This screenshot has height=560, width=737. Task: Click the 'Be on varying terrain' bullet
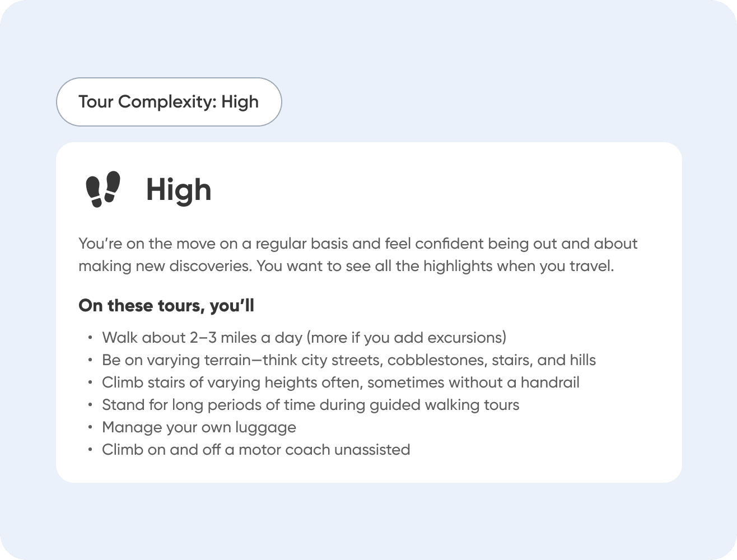click(x=349, y=360)
